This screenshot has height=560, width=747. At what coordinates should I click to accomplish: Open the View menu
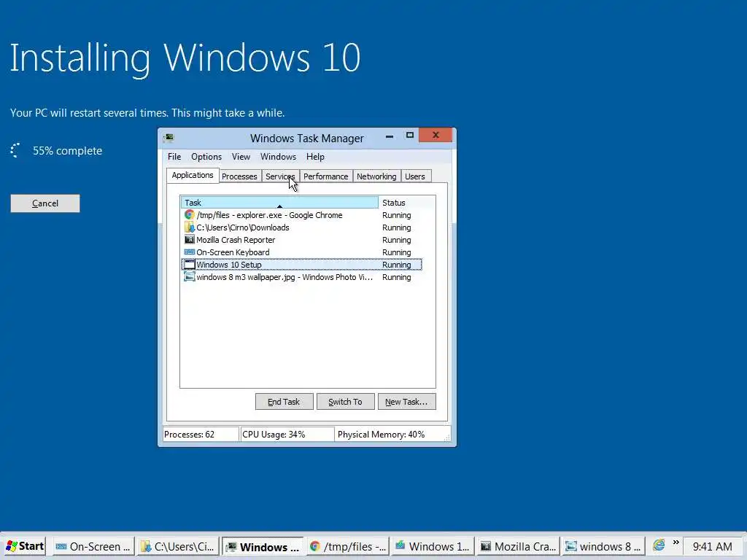tap(241, 157)
